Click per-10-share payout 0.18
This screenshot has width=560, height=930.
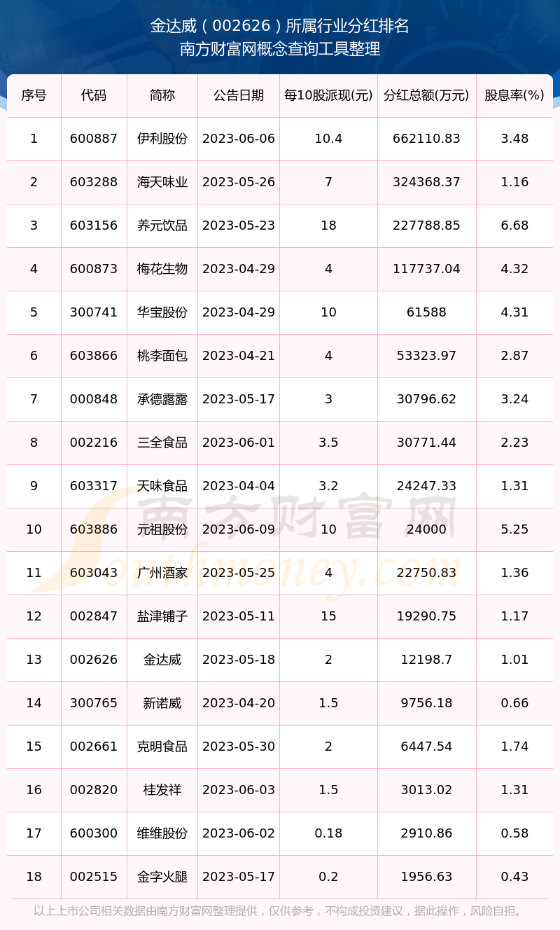coord(328,833)
